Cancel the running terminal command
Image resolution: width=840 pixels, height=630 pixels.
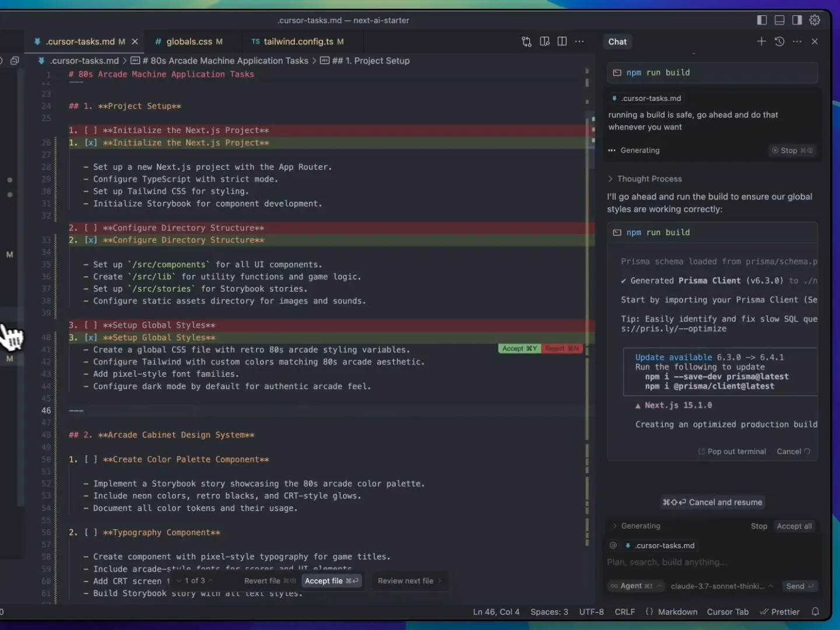point(793,452)
